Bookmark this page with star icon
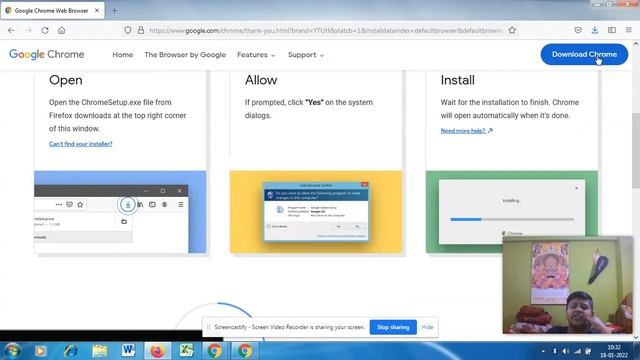 512,30
